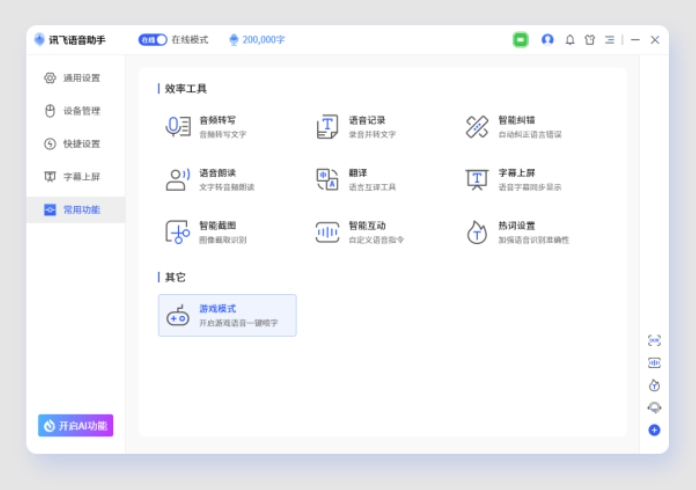
Task: Click the 语音朗读 speaker icon
Action: (178, 179)
